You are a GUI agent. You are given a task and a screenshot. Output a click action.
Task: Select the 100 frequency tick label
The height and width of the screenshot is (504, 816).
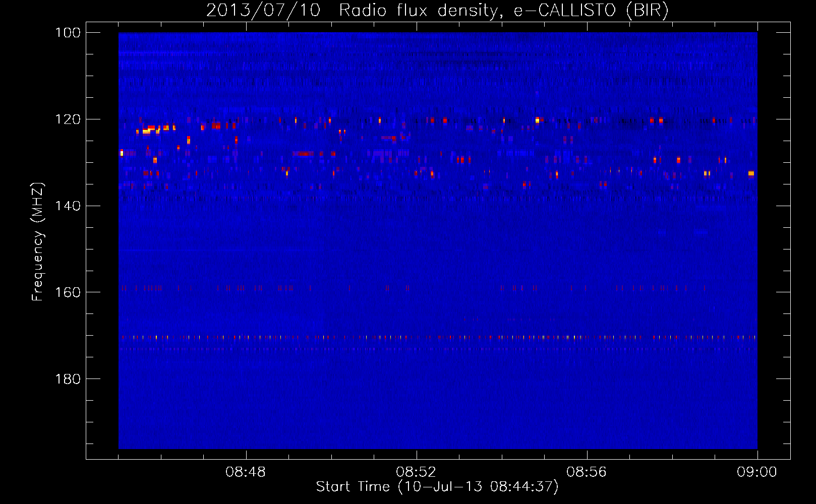point(68,33)
